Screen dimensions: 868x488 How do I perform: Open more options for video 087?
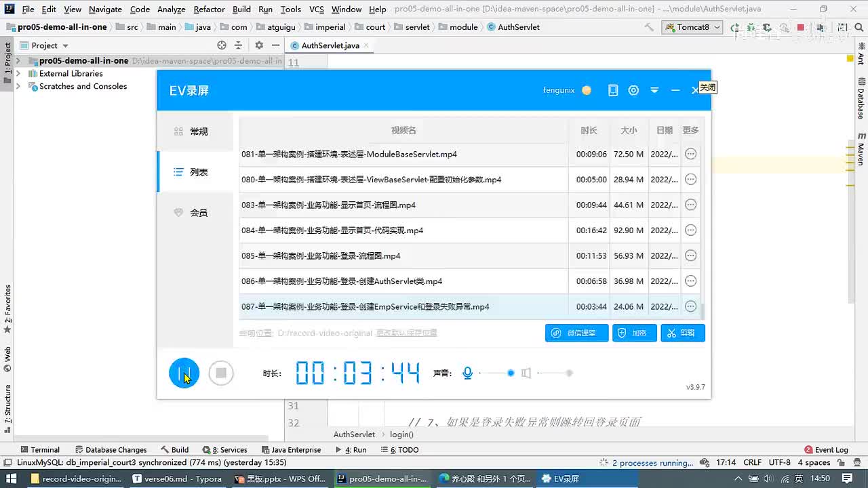click(690, 306)
